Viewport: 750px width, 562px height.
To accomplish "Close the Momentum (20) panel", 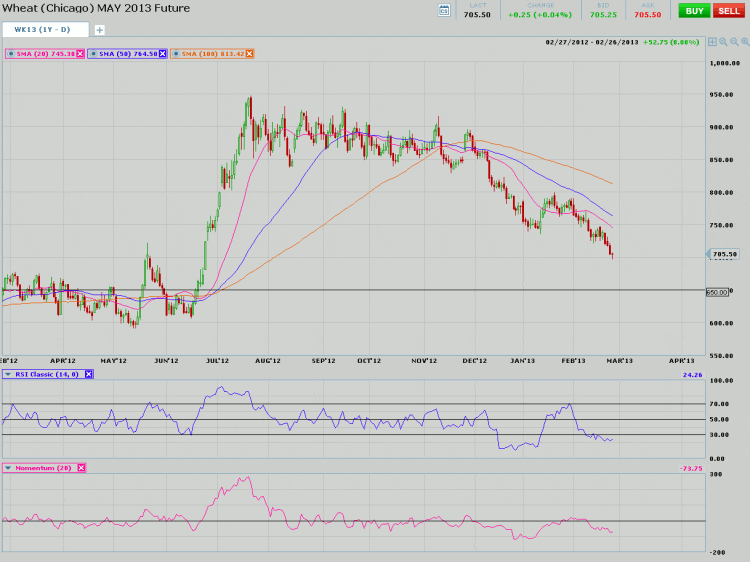I will coord(81,467).
